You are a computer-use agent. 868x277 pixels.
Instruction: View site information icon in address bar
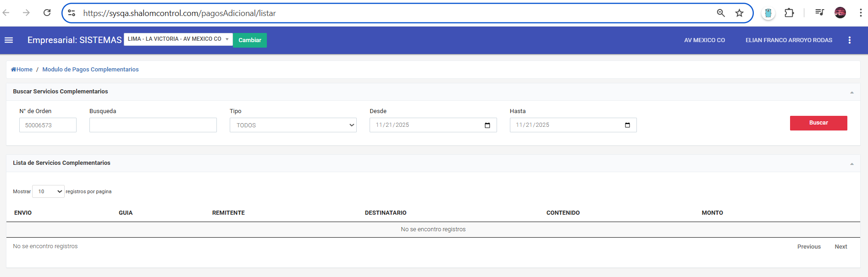coord(72,13)
